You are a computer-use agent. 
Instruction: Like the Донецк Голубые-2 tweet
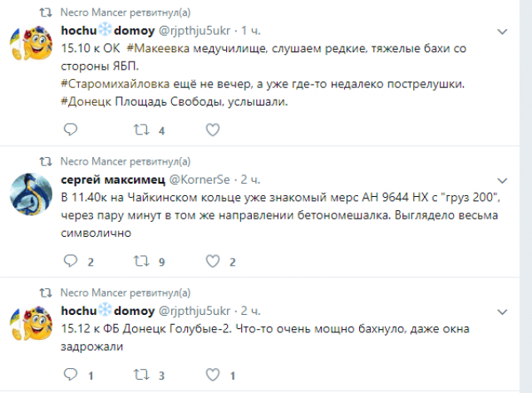click(212, 374)
